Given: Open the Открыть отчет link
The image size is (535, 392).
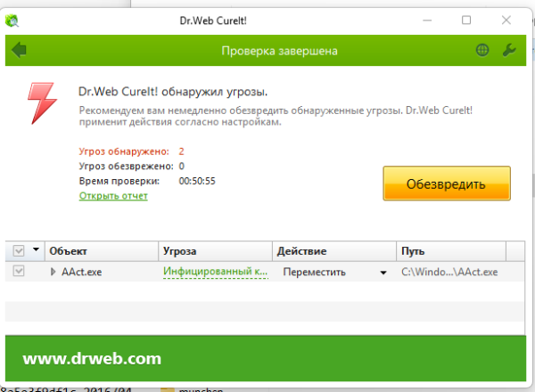Looking at the screenshot, I should point(113,196).
